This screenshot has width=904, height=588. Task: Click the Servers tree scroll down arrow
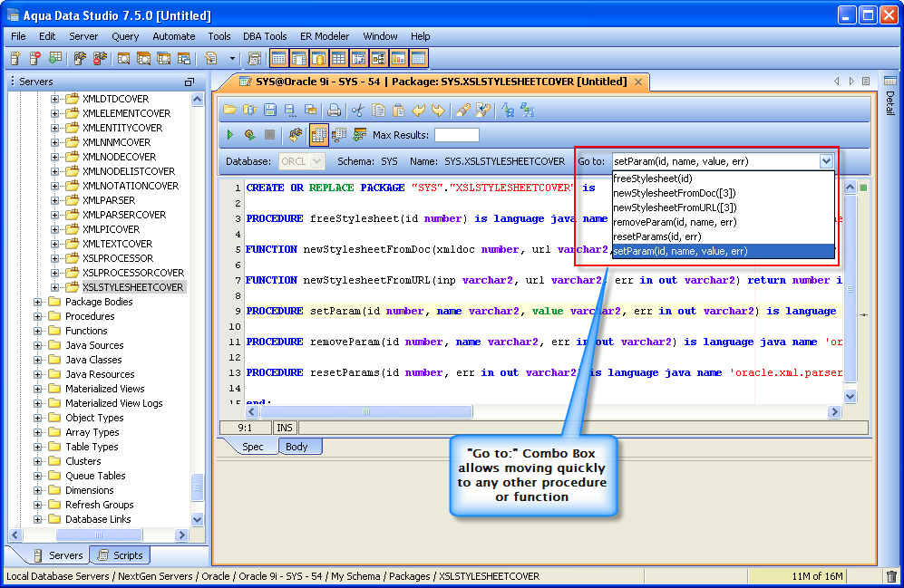tap(197, 519)
